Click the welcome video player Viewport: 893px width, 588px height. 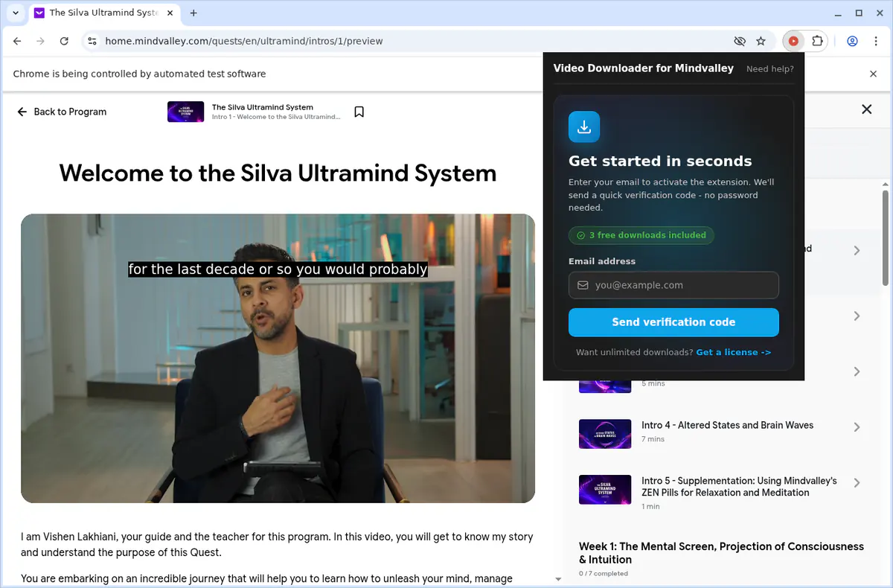[278, 358]
